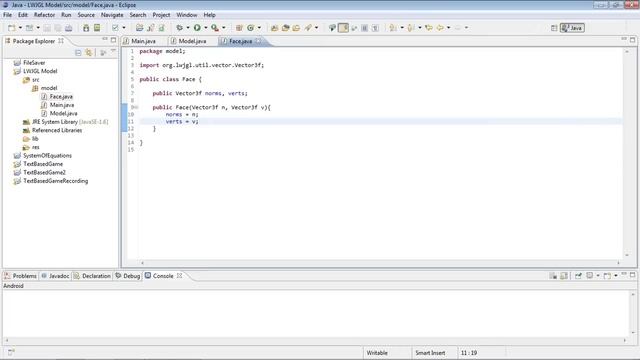Click the Debug bug icon
The height and width of the screenshot is (360, 640).
(x=180, y=28)
